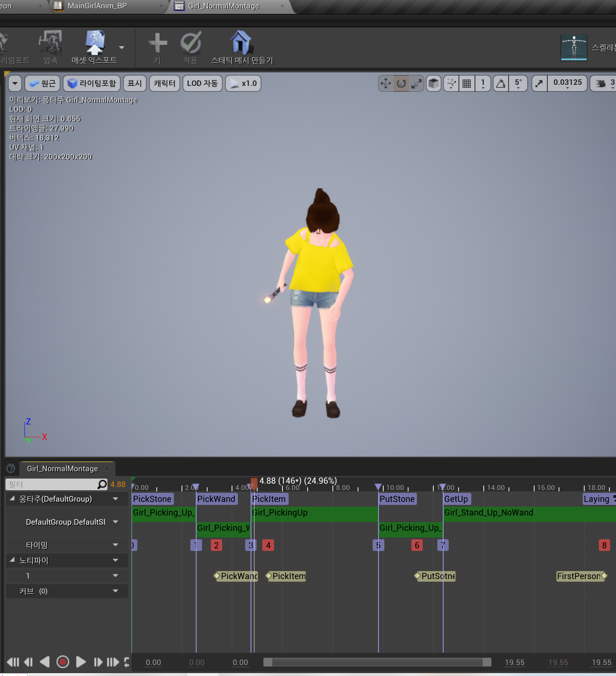
Task: Click the record button
Action: [63, 662]
